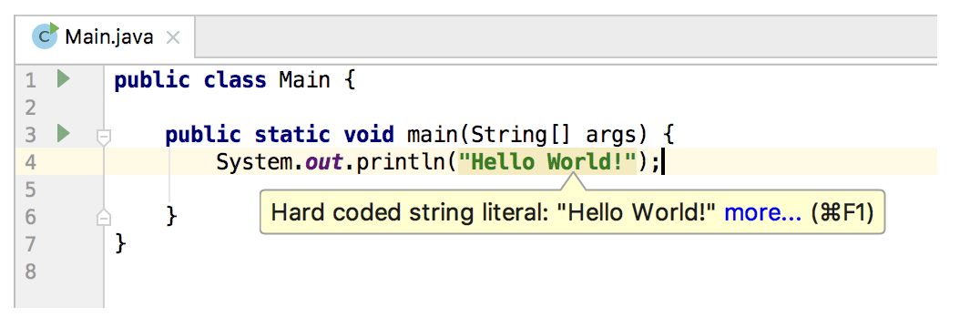980x328 pixels.
Task: Click the closing brace on line 7
Action: point(120,243)
